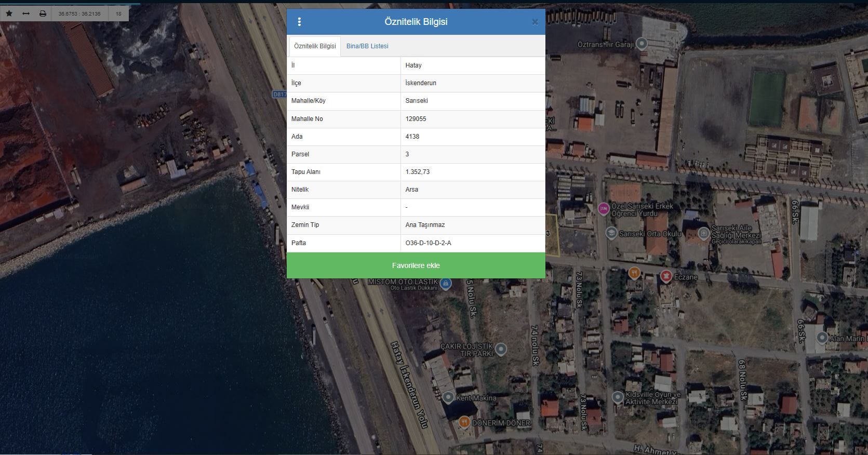Select the Öznitelik Bilgisi tab
This screenshot has height=455, width=868.
point(315,46)
